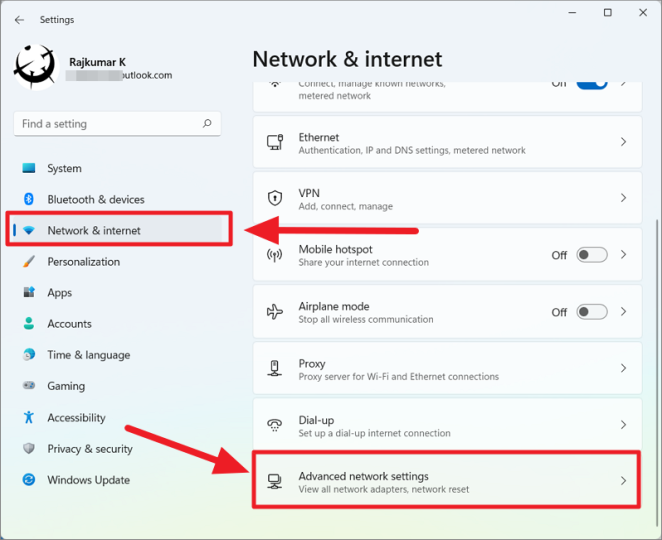
Task: Open Time & language settings
Action: point(116,355)
